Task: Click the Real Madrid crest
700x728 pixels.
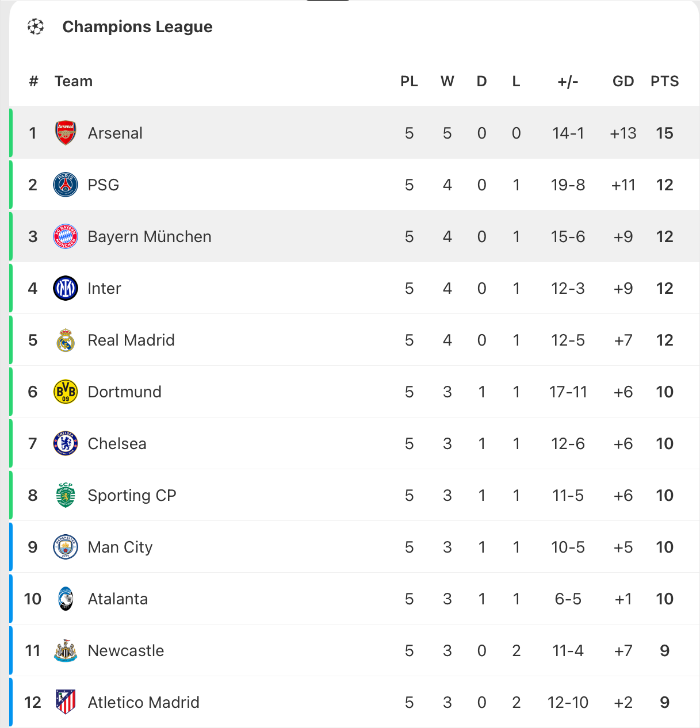Action: tap(66, 340)
